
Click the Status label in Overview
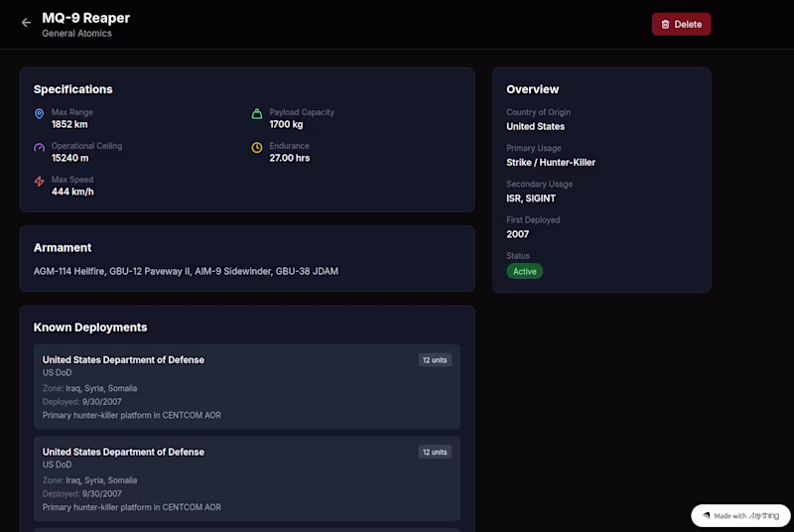point(517,256)
